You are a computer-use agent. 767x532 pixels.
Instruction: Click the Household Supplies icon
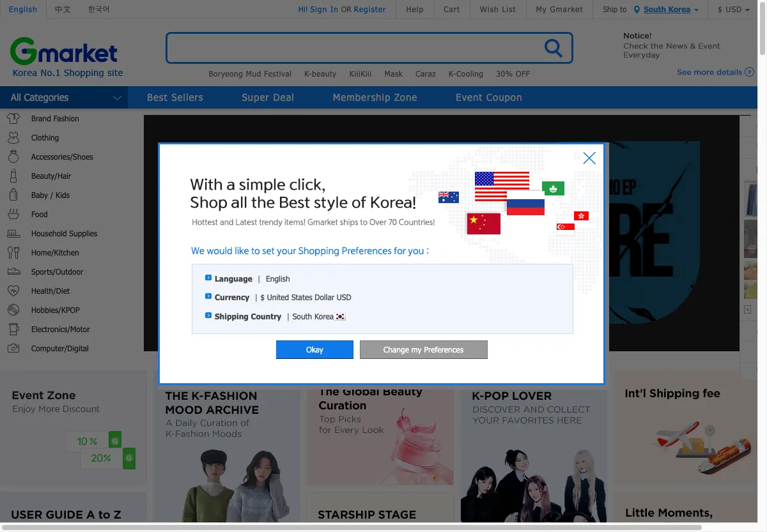(x=13, y=233)
